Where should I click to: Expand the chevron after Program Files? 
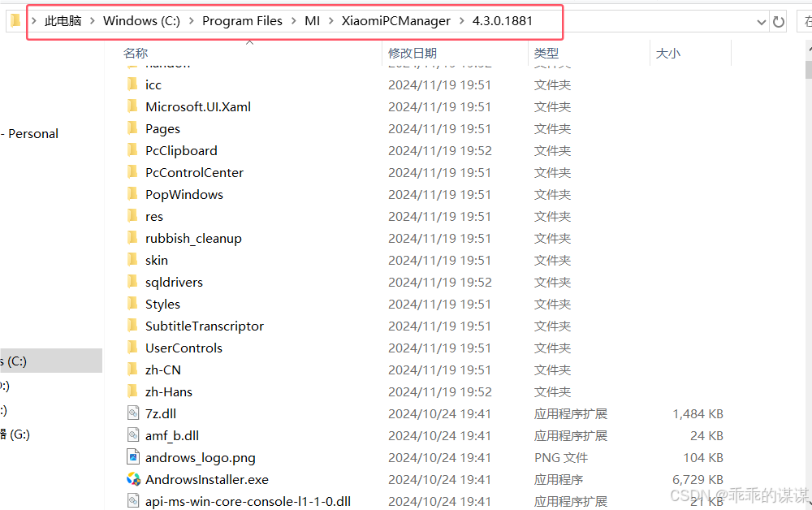pyautogui.click(x=294, y=21)
